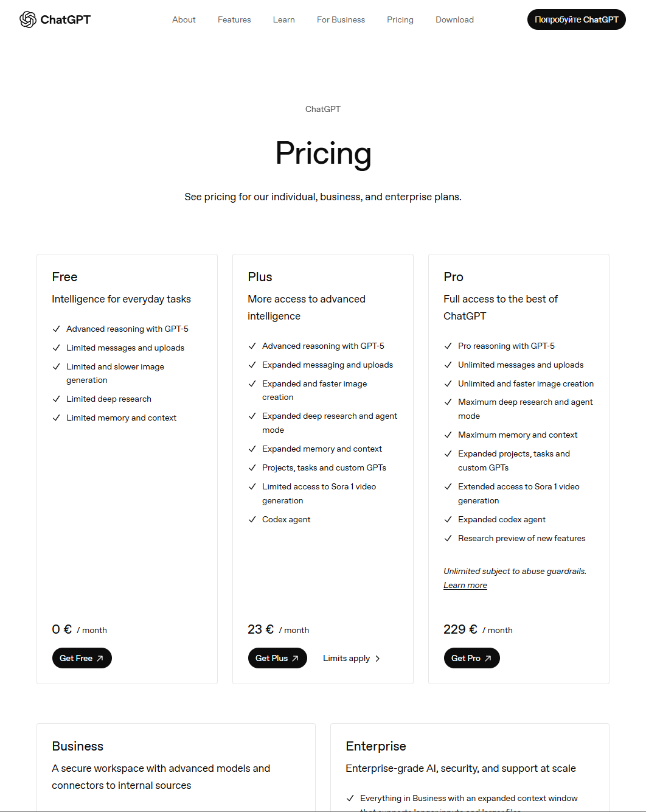
Task: Click checkmark beside Pro reasoning with GPT-5
Action: coord(448,346)
